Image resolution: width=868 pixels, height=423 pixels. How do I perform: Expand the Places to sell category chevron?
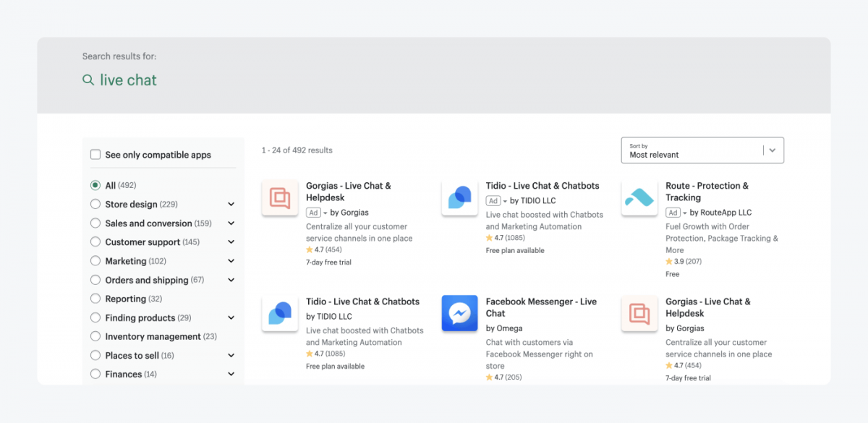231,355
